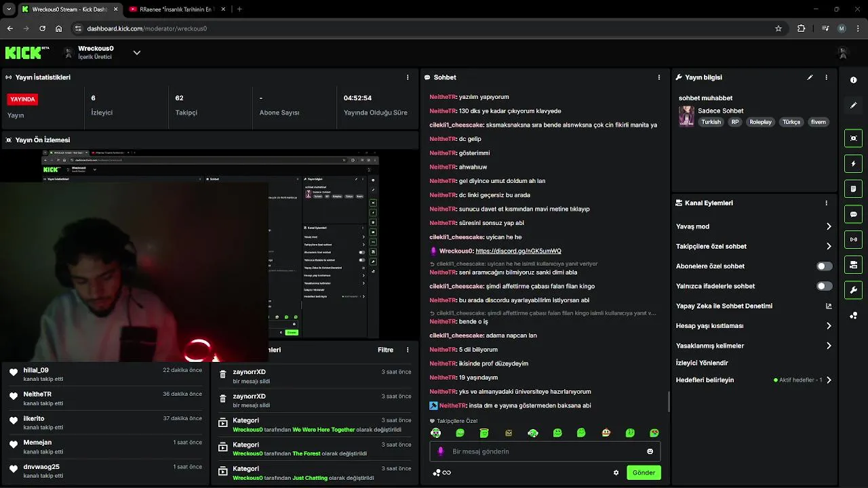868x488 pixels.
Task: Open the browser extensions puzzle icon
Action: pos(801,28)
